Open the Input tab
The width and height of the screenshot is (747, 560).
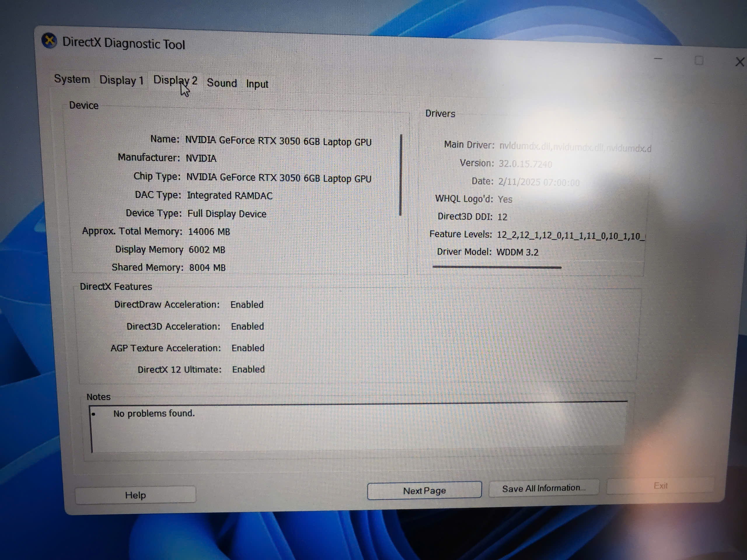point(257,84)
